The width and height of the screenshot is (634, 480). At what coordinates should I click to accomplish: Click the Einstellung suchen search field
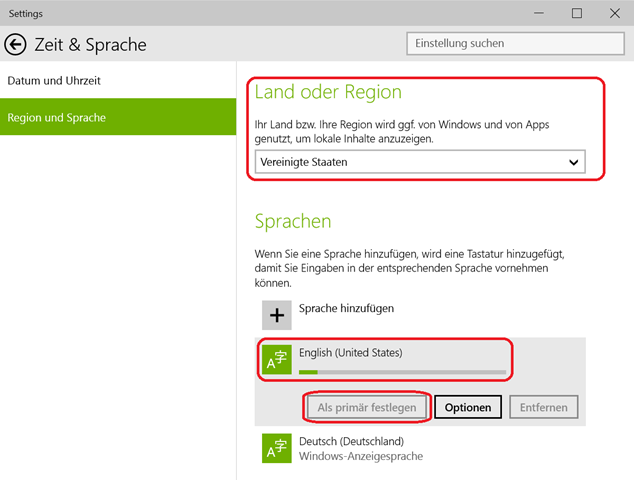point(516,43)
